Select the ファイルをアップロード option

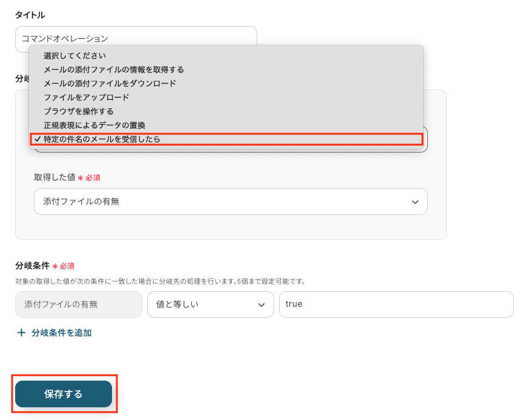click(86, 97)
